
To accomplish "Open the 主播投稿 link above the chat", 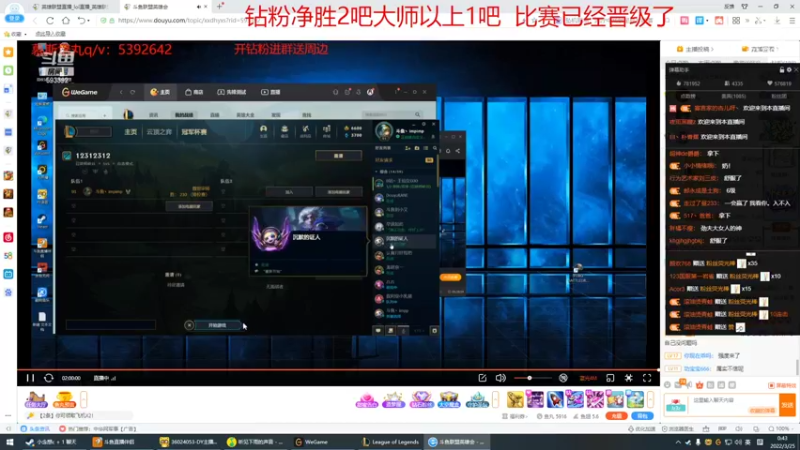I will 696,49.
